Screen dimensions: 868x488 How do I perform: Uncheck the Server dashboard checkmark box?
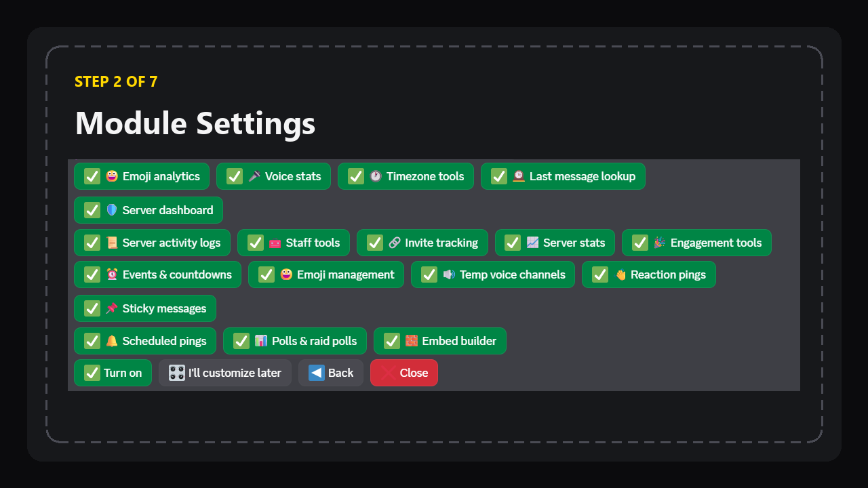tap(92, 210)
